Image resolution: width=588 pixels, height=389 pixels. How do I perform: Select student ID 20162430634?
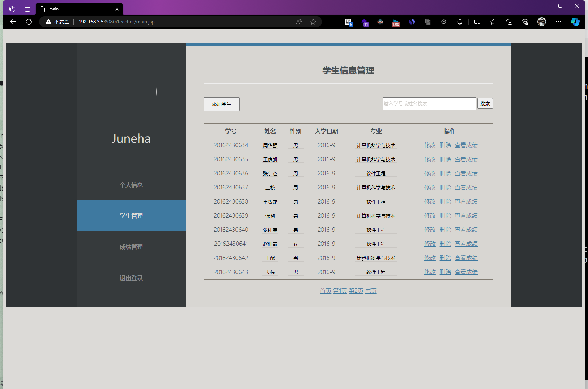coord(231,145)
